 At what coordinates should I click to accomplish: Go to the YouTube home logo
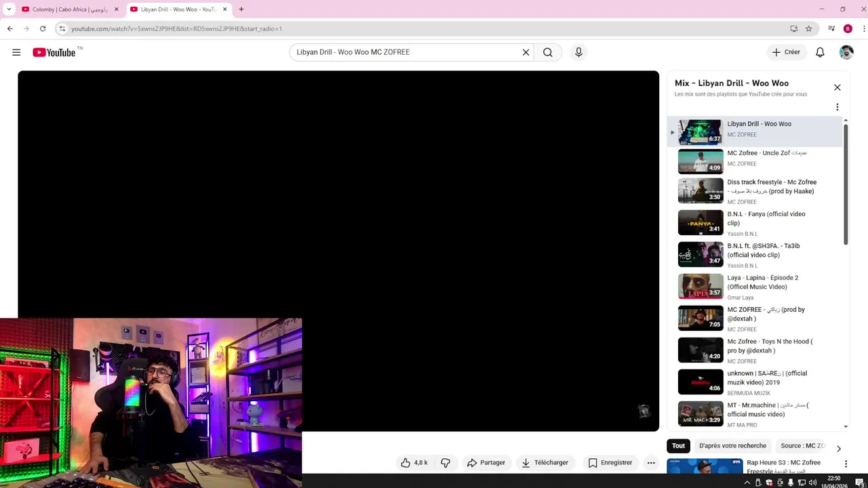(54, 52)
